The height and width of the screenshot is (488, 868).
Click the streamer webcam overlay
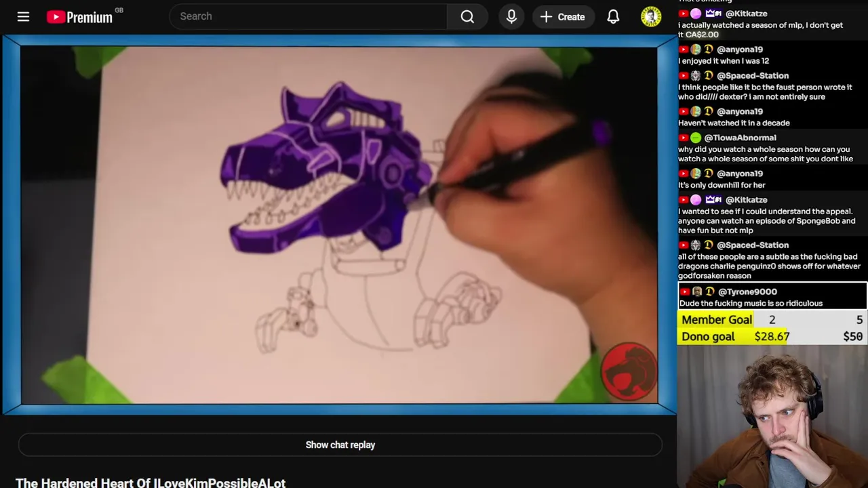pyautogui.click(x=772, y=417)
